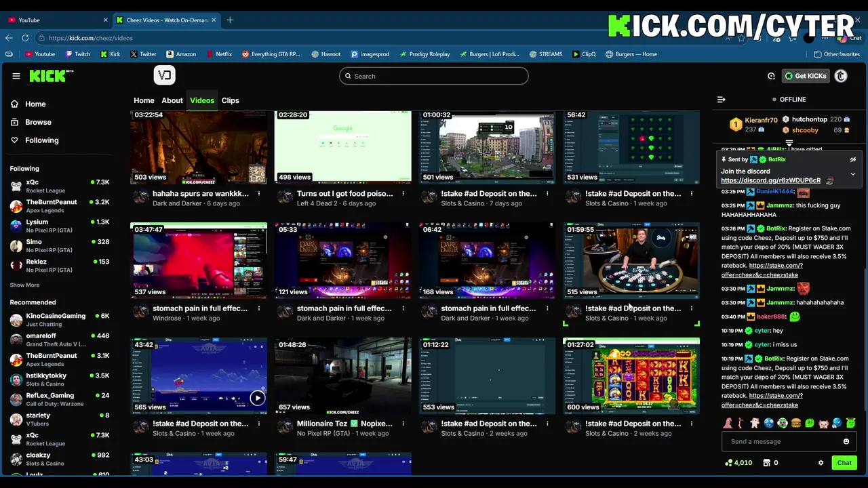
Task: Open the Following sidebar item
Action: pyautogui.click(x=42, y=140)
